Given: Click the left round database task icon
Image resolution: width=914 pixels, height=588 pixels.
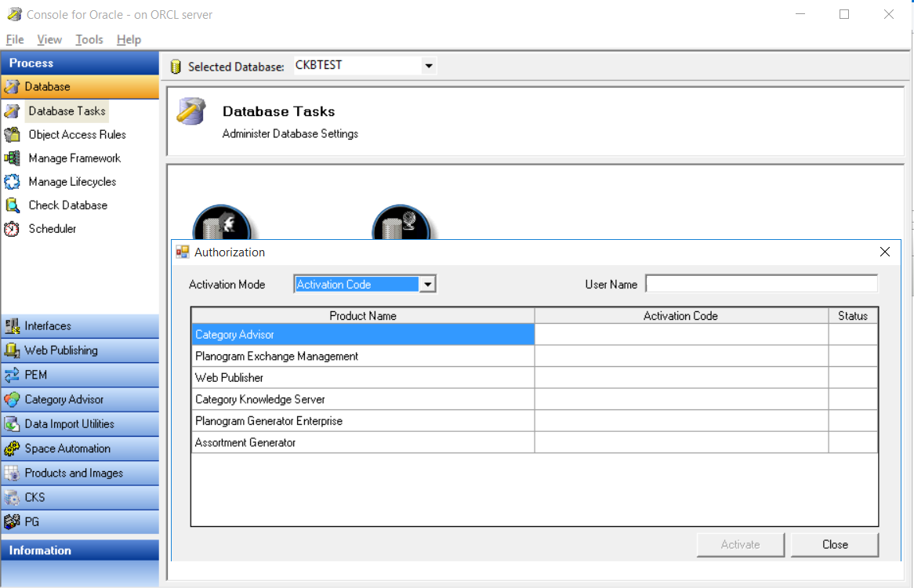Looking at the screenshot, I should pos(222,223).
